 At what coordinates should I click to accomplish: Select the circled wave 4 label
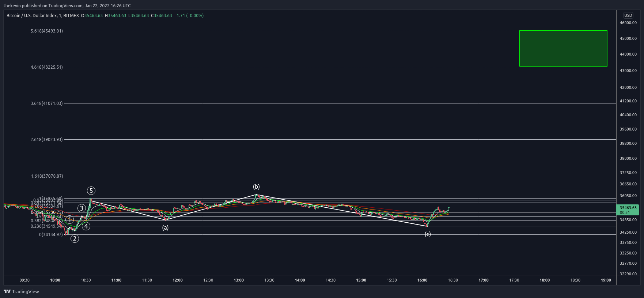pyautogui.click(x=86, y=226)
